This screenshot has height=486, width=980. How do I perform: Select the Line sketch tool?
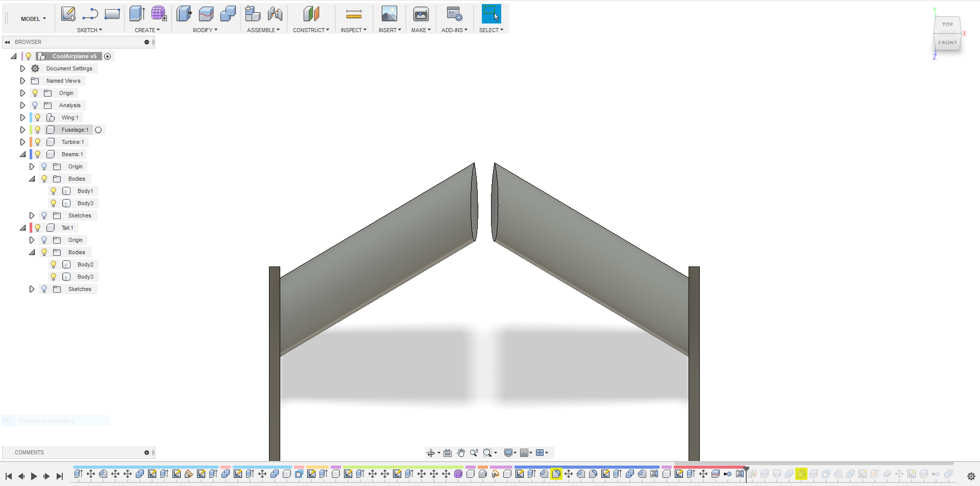click(90, 14)
